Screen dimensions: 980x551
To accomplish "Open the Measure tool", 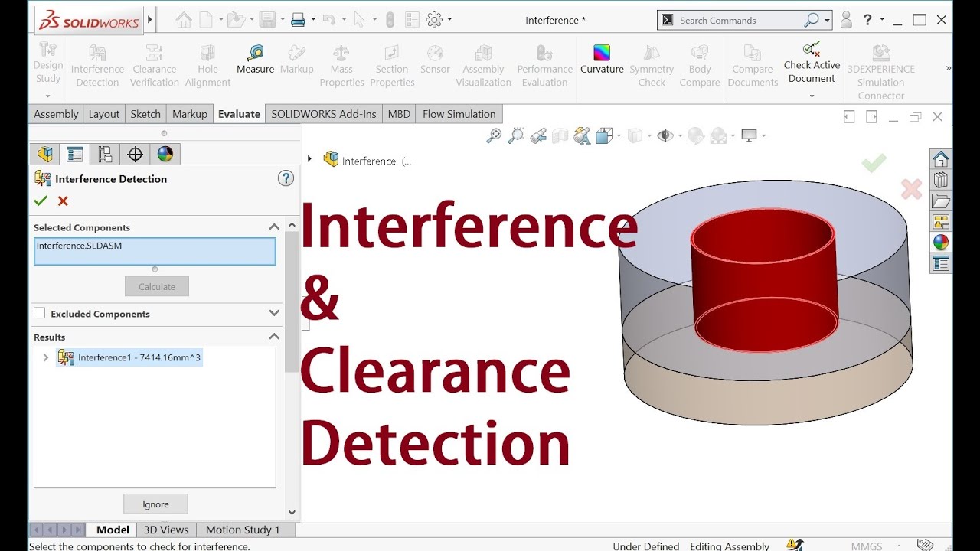I will 255,60.
